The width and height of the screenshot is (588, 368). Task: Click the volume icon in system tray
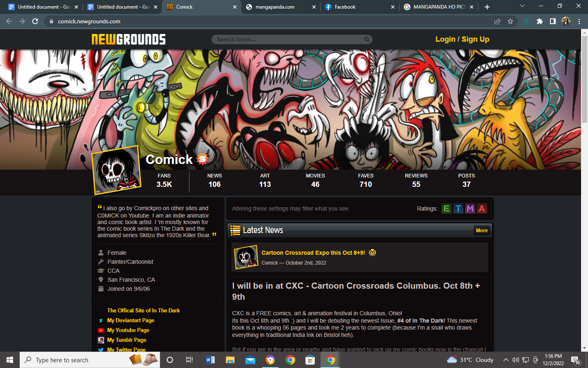pos(515,360)
